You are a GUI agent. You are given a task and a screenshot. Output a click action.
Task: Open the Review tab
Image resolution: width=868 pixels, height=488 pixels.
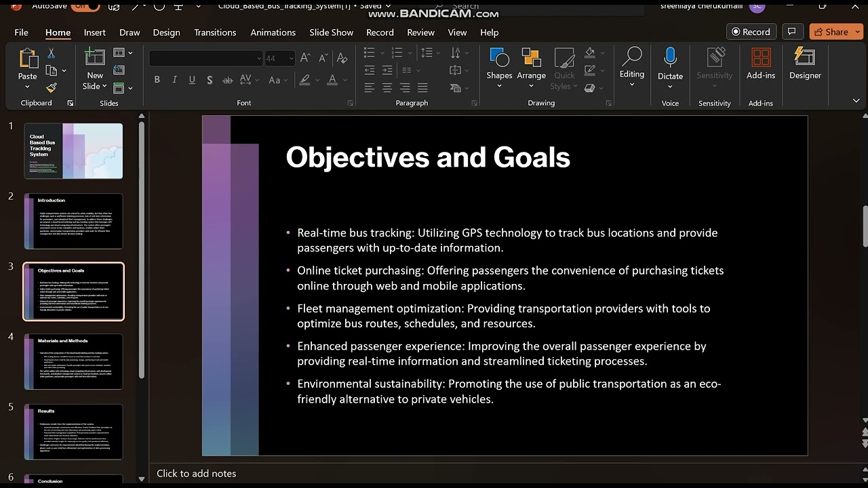click(420, 32)
